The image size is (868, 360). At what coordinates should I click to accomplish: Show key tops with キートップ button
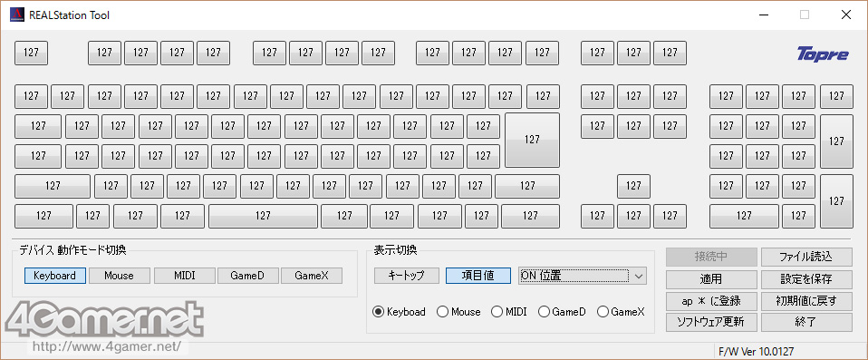[407, 276]
